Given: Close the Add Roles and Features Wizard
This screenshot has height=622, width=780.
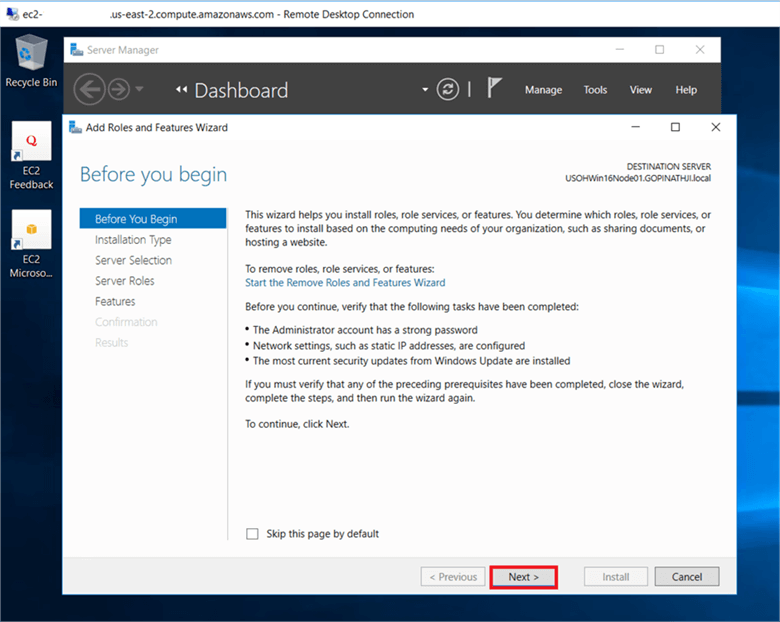Looking at the screenshot, I should 715,127.
